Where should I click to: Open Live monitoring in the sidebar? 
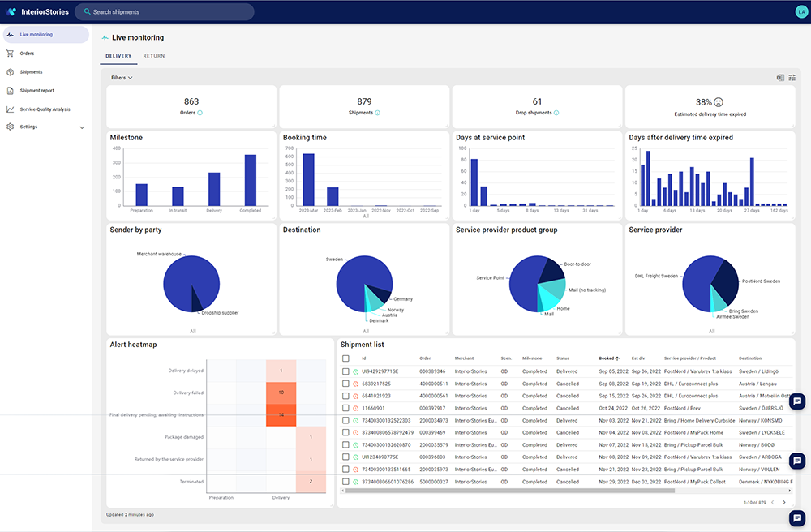point(46,35)
